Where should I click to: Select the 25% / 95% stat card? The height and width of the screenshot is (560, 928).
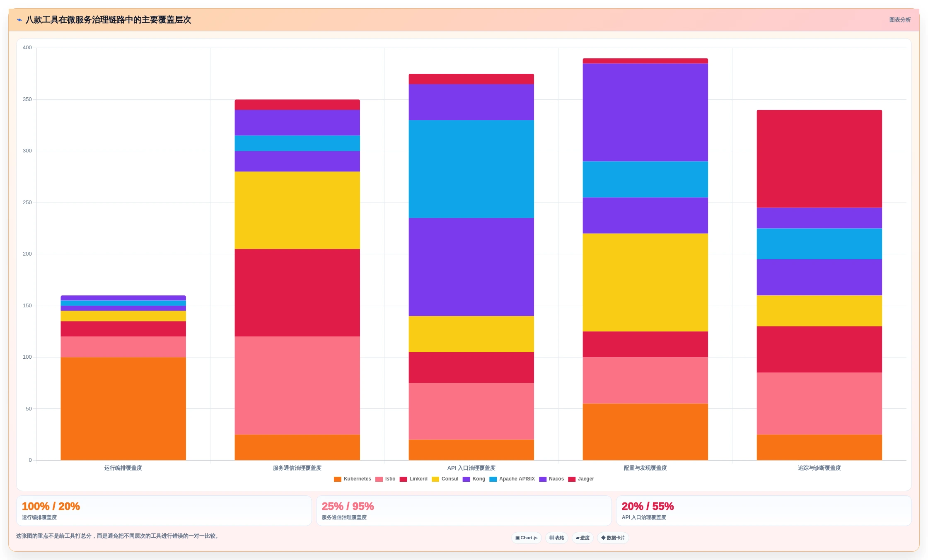464,511
